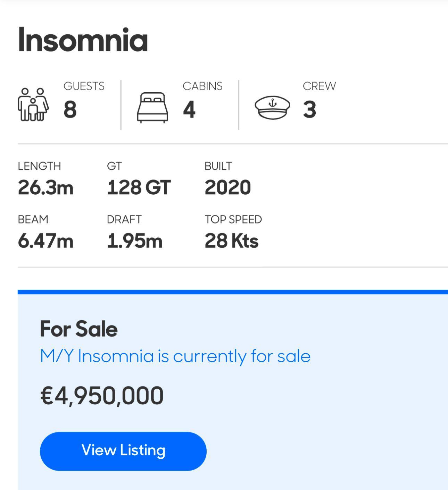Click the crew captain hat icon
This screenshot has height=490, width=448.
[272, 108]
